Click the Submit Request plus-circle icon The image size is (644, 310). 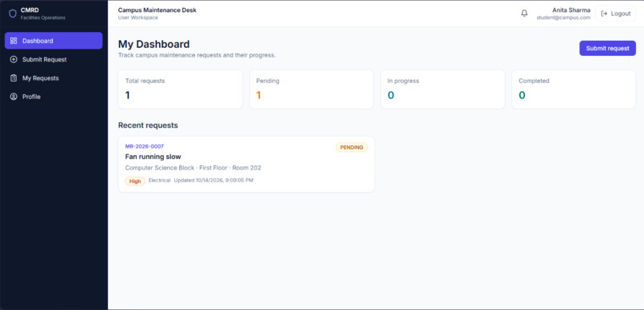[14, 60]
